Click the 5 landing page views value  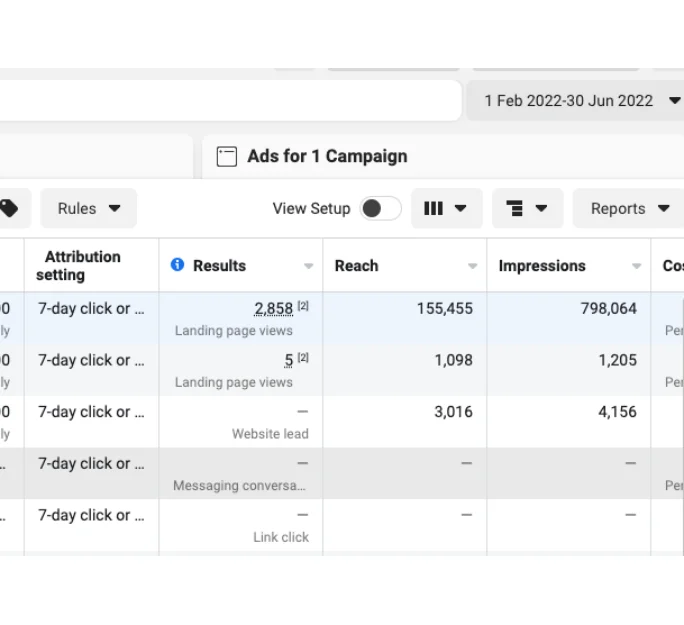(x=289, y=360)
